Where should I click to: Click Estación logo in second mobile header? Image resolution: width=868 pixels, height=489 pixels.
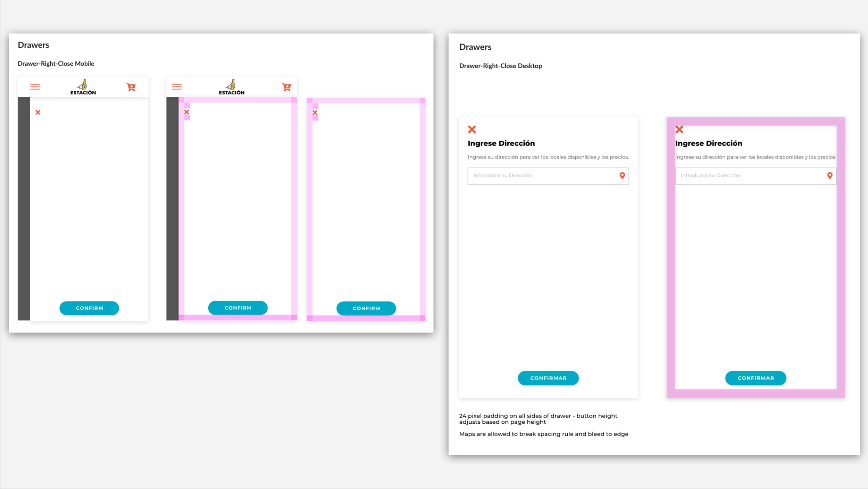click(232, 87)
